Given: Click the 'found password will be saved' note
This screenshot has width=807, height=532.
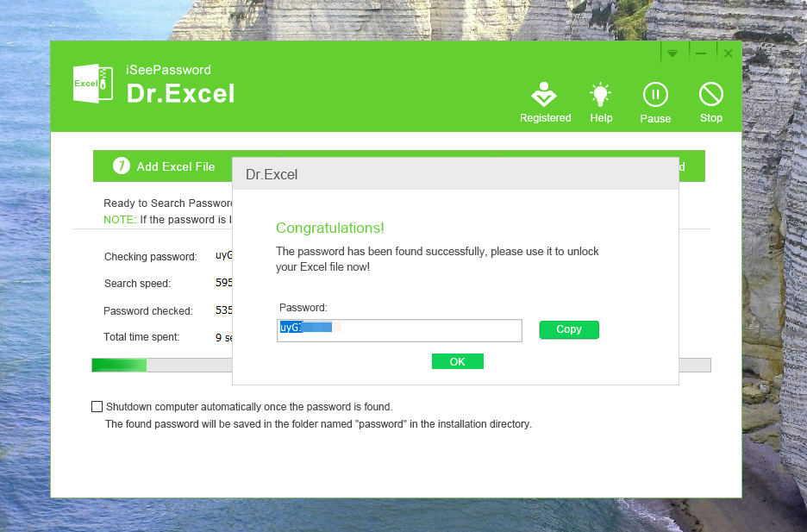Looking at the screenshot, I should tap(318, 424).
